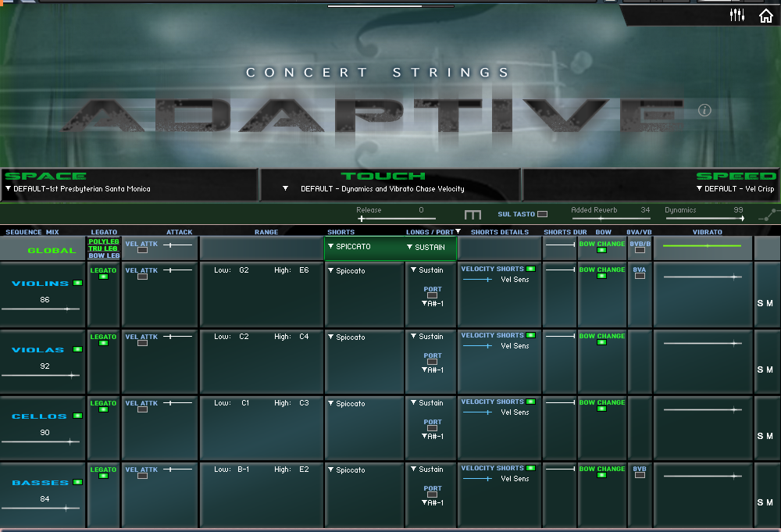Adjust Basses shorts duration slider
781x532 pixels.
[560, 469]
